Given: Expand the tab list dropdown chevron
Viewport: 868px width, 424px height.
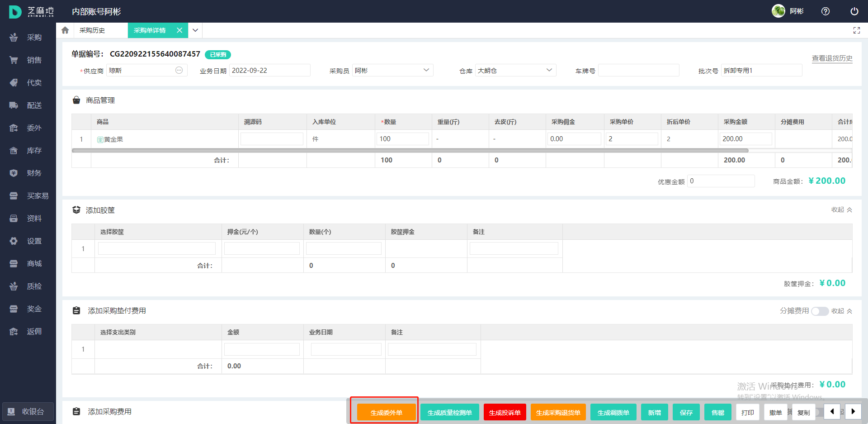Looking at the screenshot, I should [x=195, y=30].
